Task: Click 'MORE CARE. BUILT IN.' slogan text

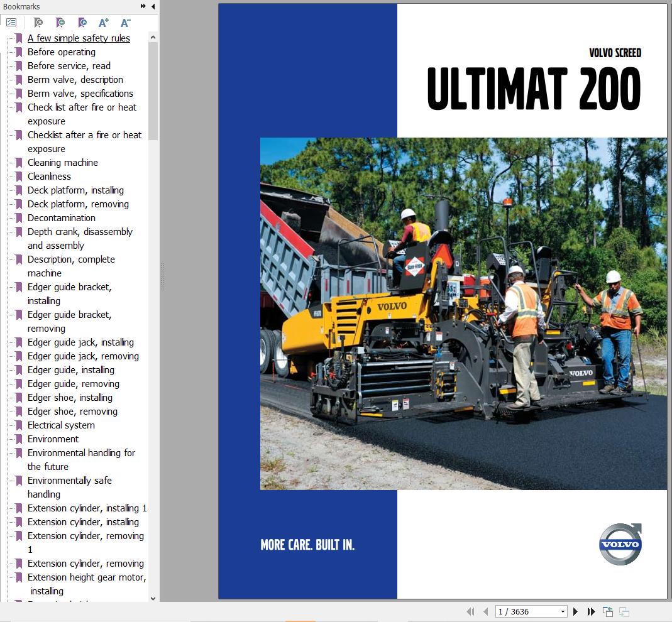Action: [x=307, y=545]
